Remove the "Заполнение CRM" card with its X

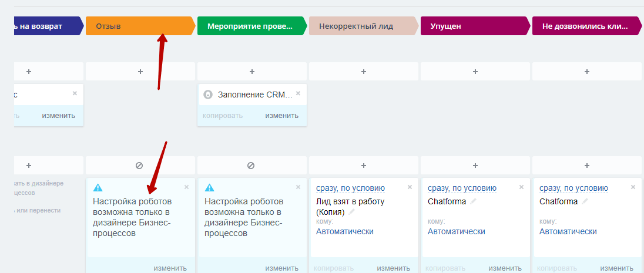tap(298, 93)
